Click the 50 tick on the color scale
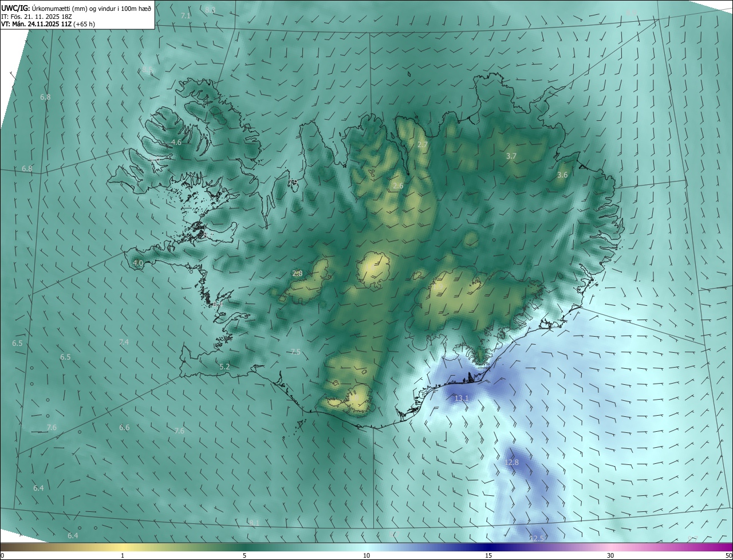 tap(728, 555)
